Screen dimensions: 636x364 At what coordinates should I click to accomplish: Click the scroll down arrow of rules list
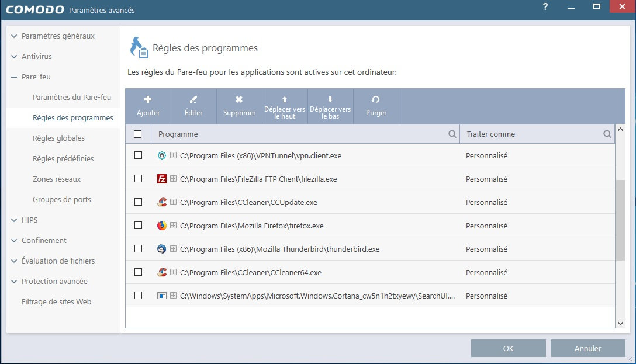pyautogui.click(x=620, y=323)
